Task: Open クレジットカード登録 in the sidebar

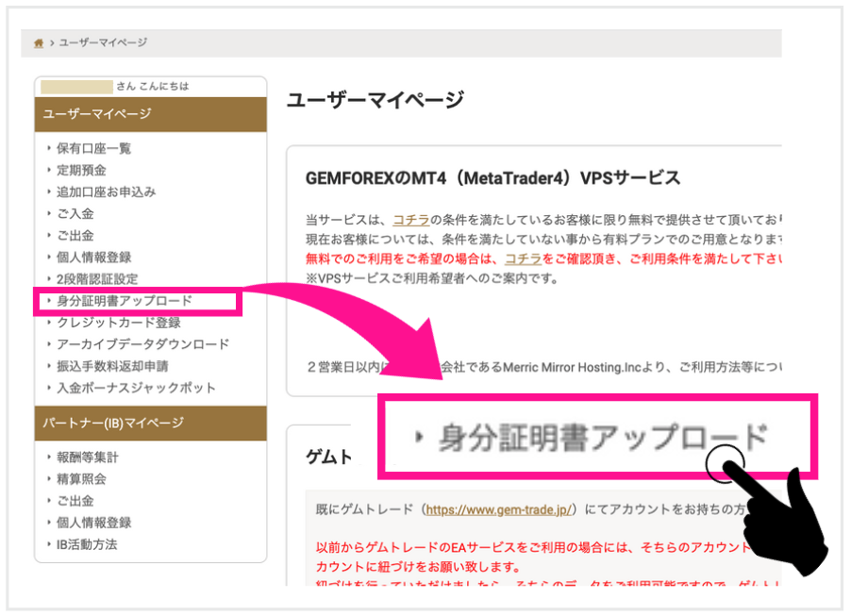Action: [119, 323]
